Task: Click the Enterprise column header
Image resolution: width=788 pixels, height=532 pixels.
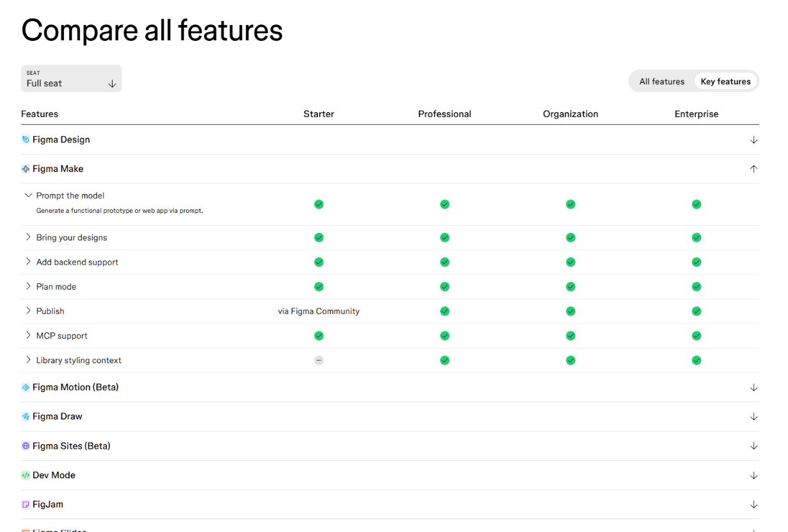Action: (697, 114)
